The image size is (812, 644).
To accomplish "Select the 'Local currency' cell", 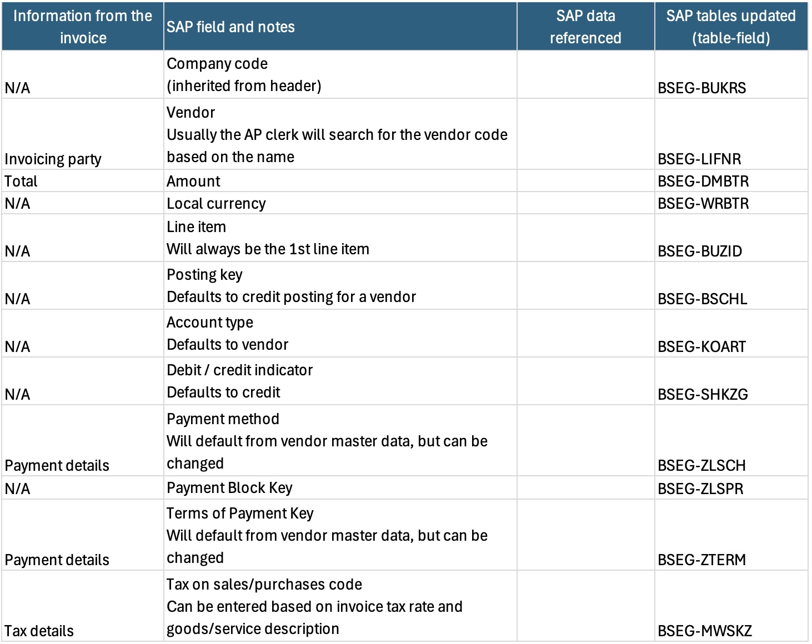I will tap(340, 203).
